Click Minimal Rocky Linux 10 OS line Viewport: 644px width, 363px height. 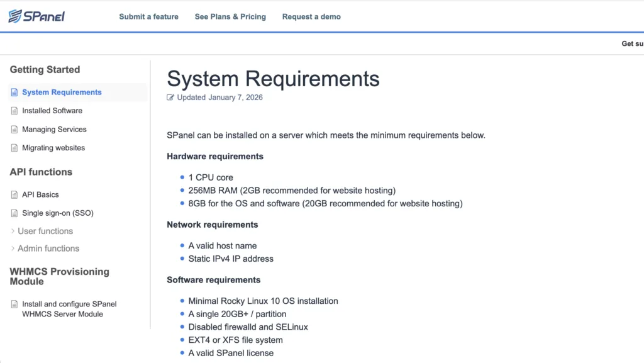point(264,301)
